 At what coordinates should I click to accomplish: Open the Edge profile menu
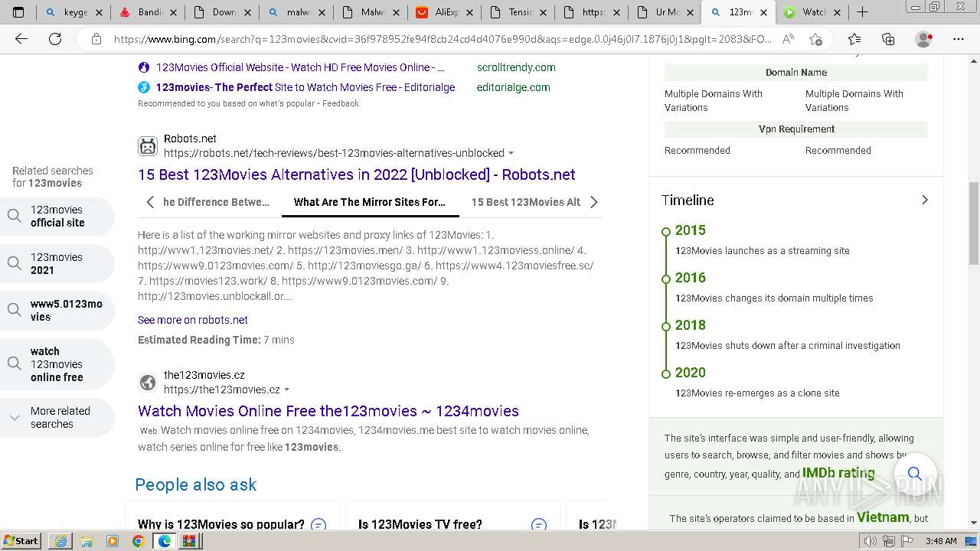tap(924, 39)
